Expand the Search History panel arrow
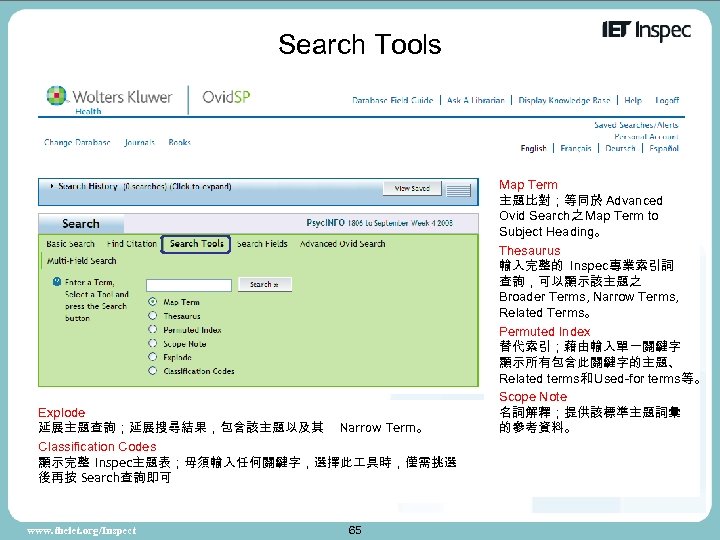Image resolution: width=720 pixels, height=540 pixels. point(52,186)
